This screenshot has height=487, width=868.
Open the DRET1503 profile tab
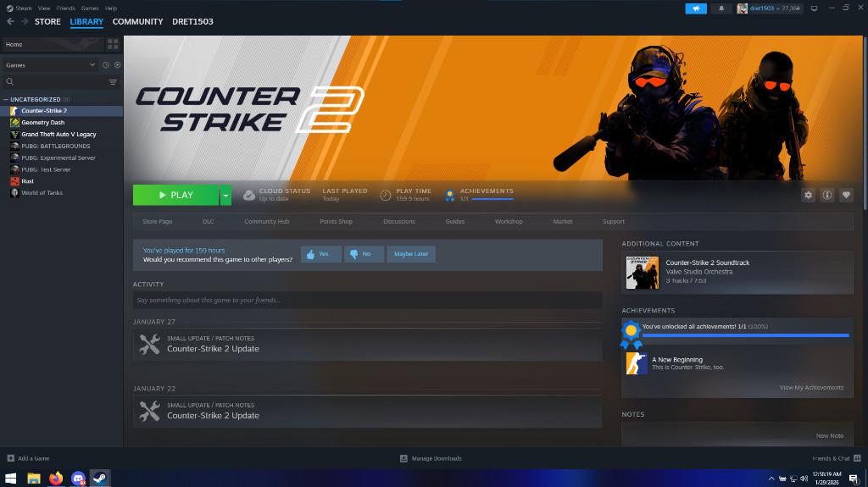192,21
